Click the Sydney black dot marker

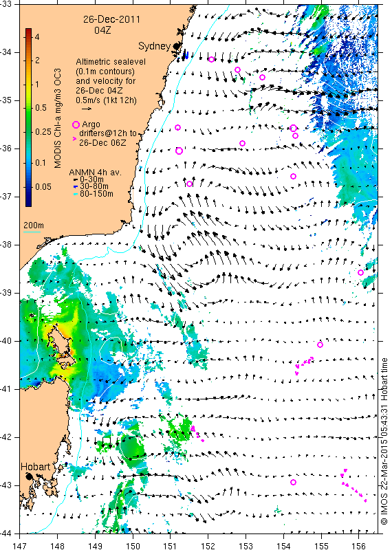[176, 46]
